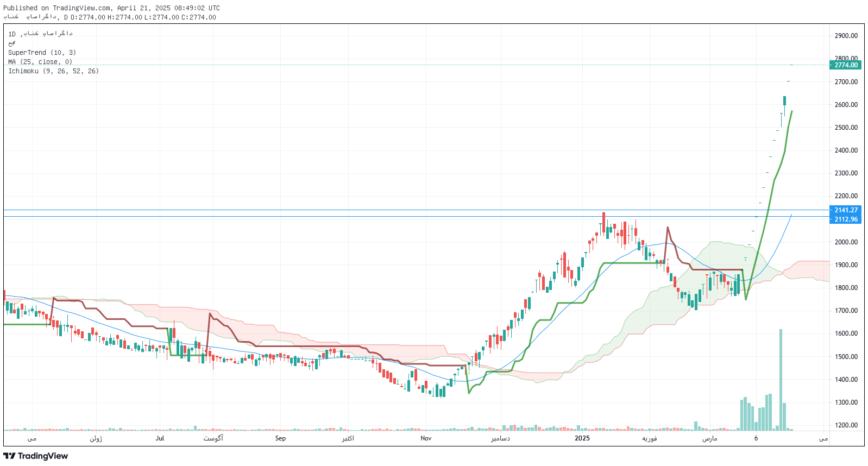Viewport: 868px width, 466px height.
Task: Click the 6 date label on time axis
Action: point(756,438)
